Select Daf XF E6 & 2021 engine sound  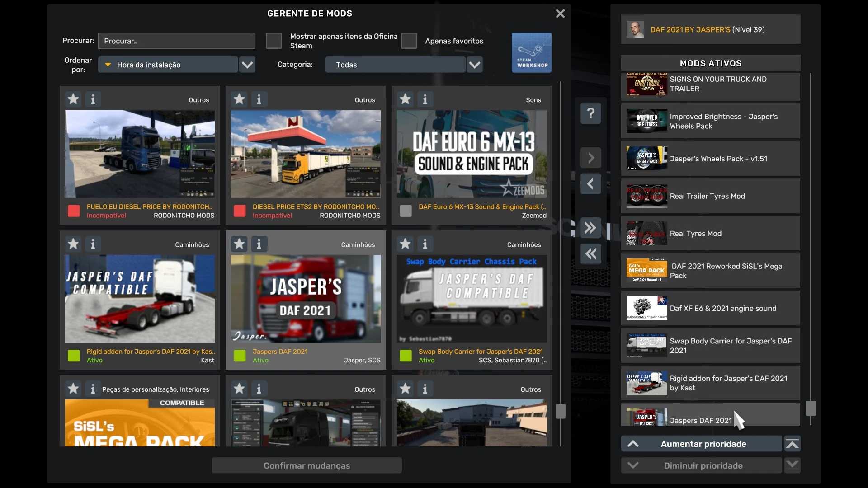pos(711,309)
